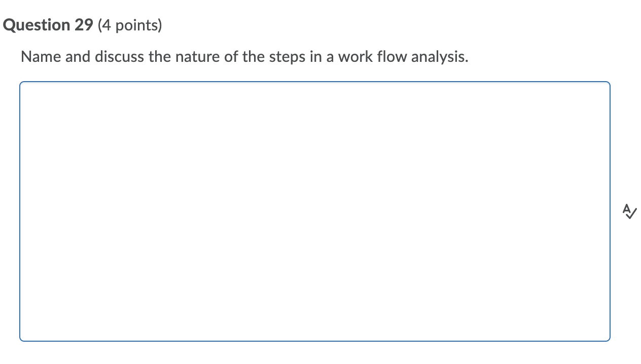
Task: Click the question prompt text
Action: (244, 56)
